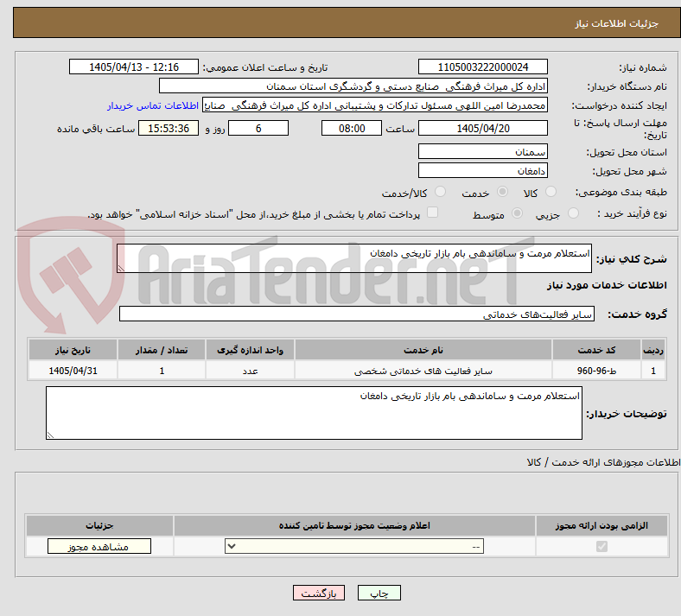This screenshot has height=616, width=681.
Task: Click the buyer notes textarea resize handle
Action: click(x=50, y=435)
